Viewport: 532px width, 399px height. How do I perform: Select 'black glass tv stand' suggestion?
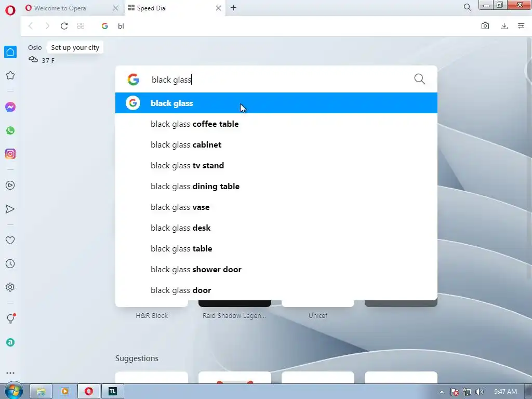(x=276, y=166)
